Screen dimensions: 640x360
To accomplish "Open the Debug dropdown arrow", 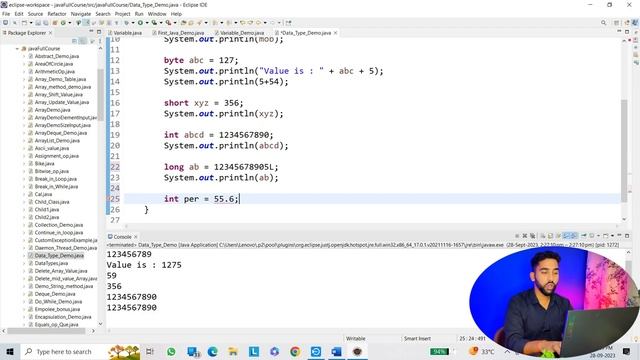I will point(133,23).
